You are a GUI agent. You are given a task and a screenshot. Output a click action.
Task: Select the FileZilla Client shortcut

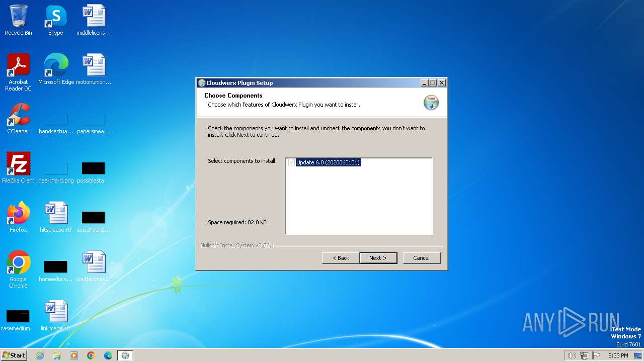click(x=18, y=168)
